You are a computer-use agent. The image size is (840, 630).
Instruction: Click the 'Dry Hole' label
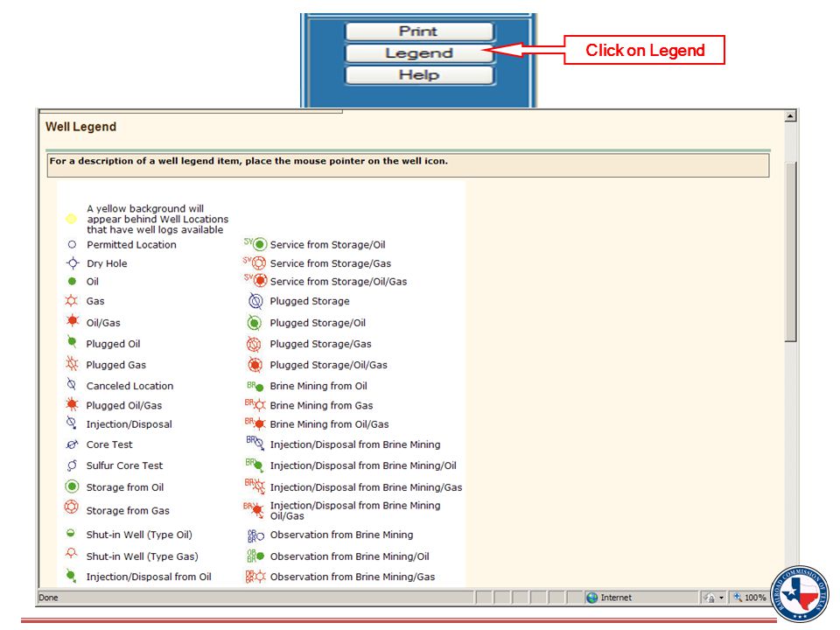[x=107, y=263]
